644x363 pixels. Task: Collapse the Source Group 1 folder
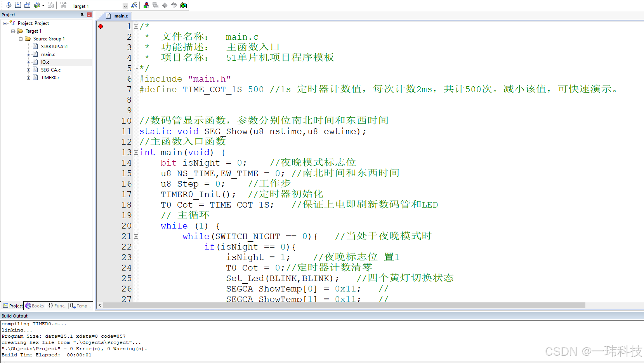coord(21,39)
